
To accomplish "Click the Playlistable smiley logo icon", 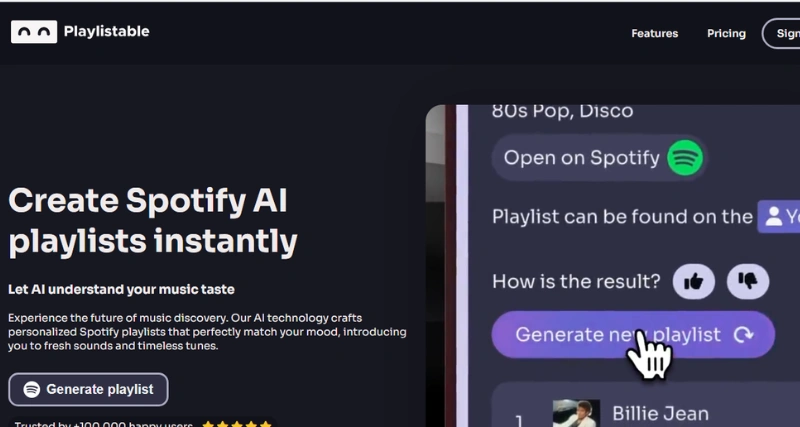I will click(34, 32).
